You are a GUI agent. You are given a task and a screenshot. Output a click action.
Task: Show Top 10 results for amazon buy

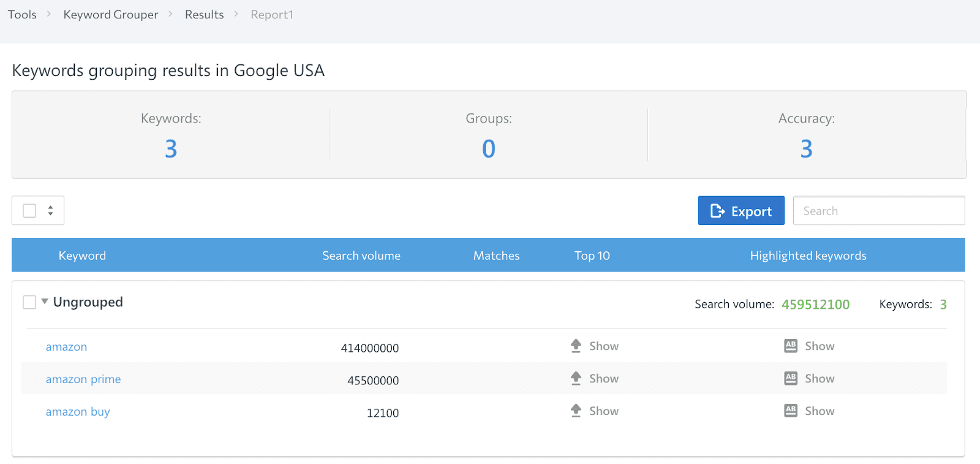pos(604,411)
